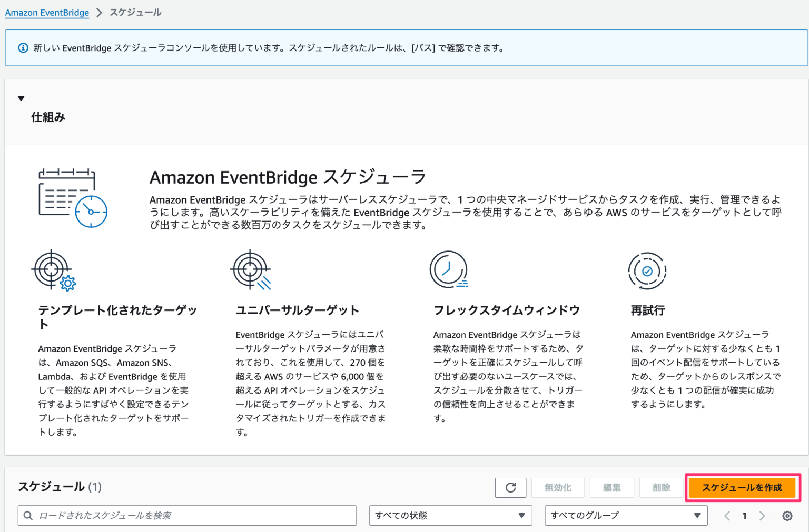This screenshot has height=532, width=809.
Task: Click the 編集 button
Action: [x=611, y=487]
